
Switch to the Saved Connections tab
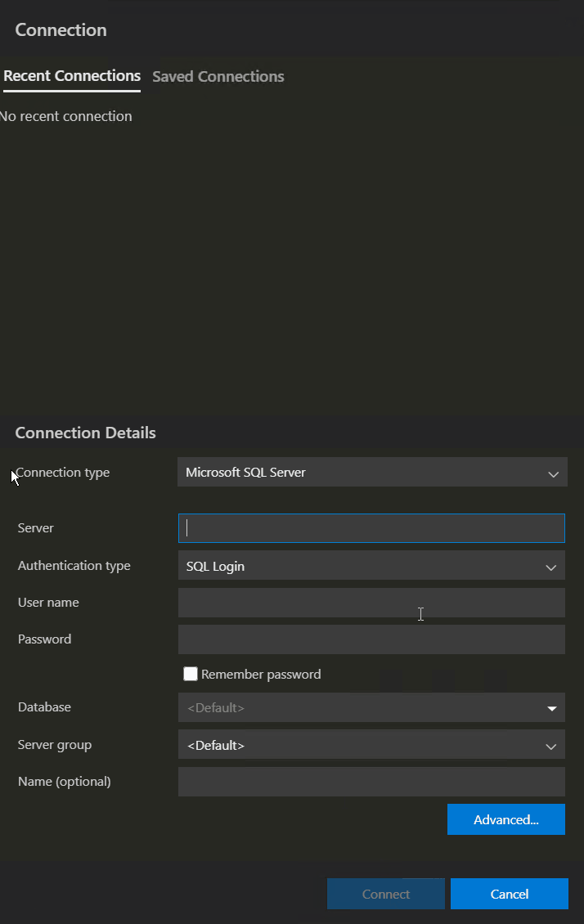(218, 76)
